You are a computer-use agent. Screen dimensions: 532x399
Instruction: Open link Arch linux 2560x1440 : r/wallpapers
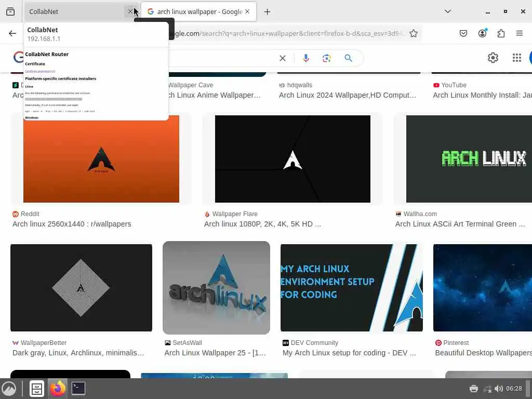pos(72,224)
